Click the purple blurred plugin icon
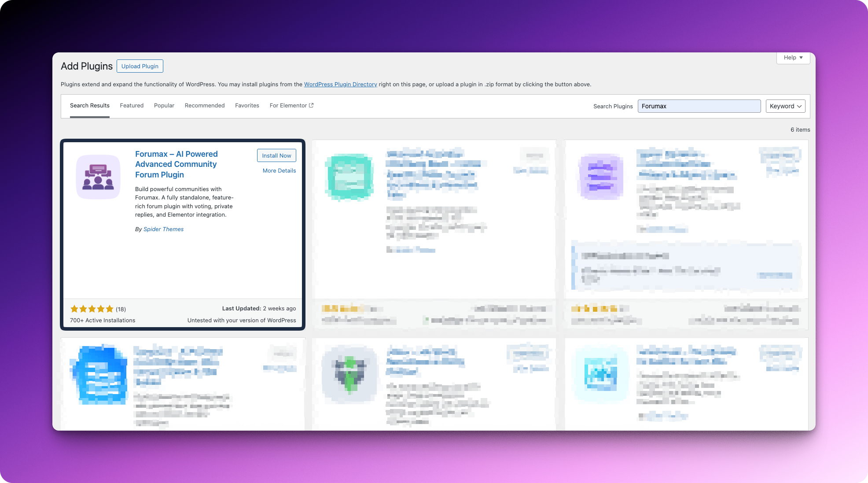Screen dimensions: 868x483 coord(601,177)
